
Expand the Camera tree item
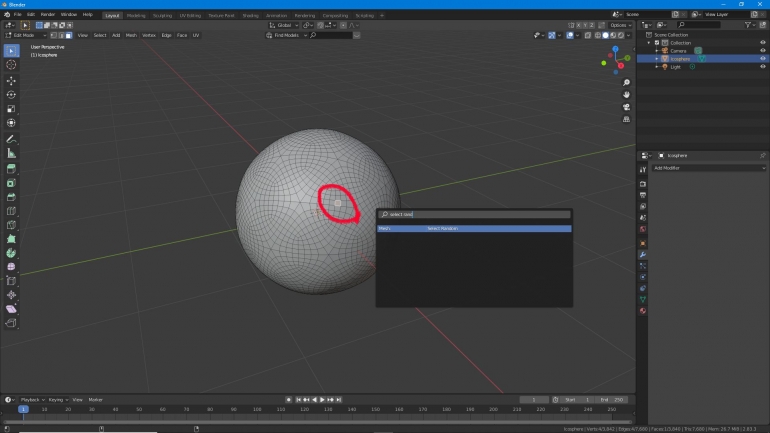pos(657,51)
